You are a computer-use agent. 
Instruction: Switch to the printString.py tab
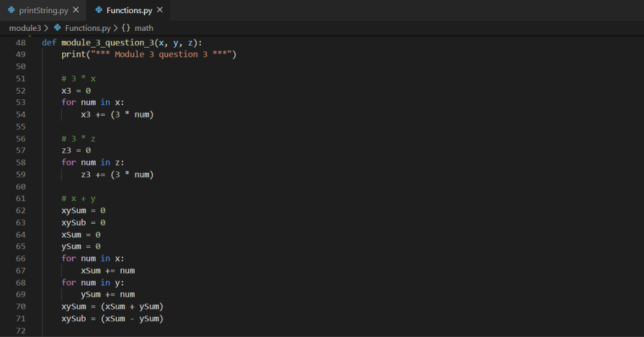(43, 10)
